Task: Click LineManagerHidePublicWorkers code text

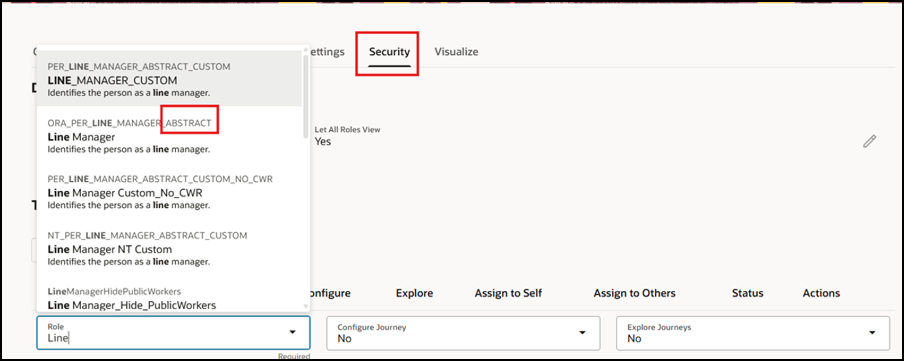Action: (114, 291)
